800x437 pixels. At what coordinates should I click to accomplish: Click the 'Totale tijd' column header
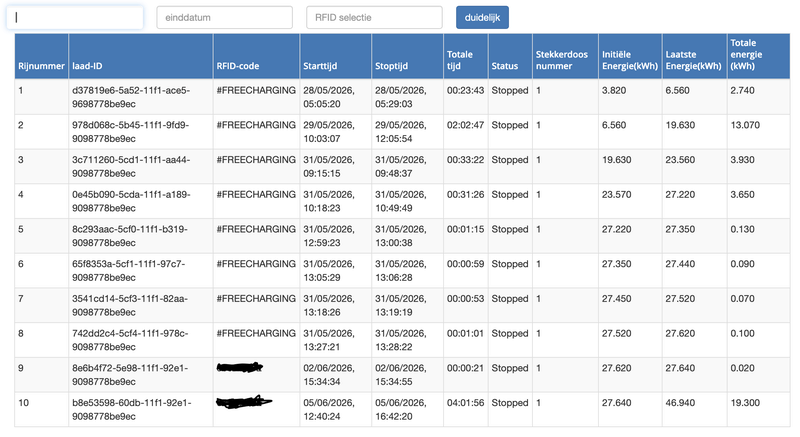(x=460, y=60)
